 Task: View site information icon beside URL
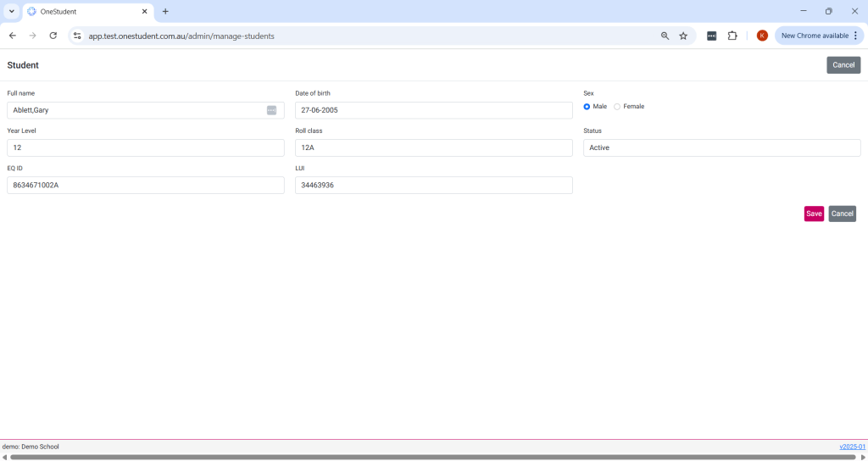(x=77, y=36)
